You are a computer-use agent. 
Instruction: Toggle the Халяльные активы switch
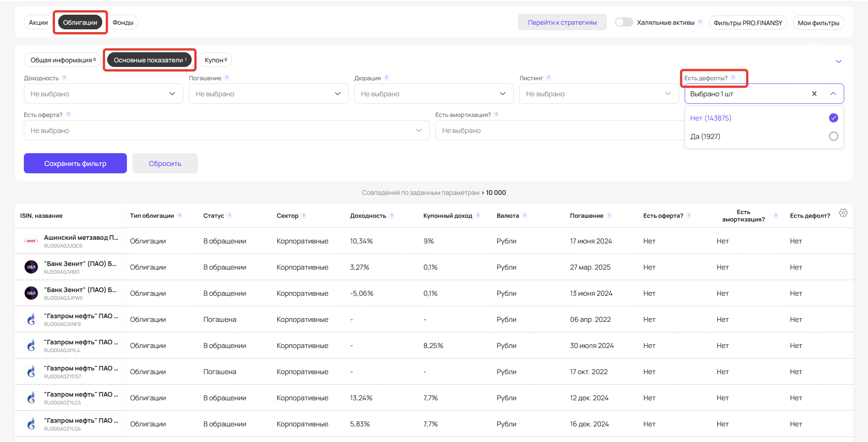624,22
